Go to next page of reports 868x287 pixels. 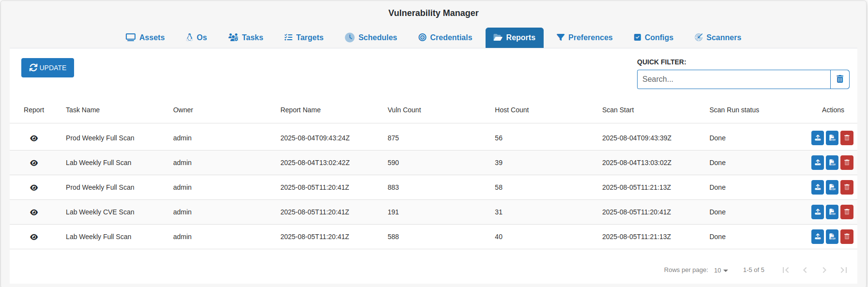coord(824,270)
